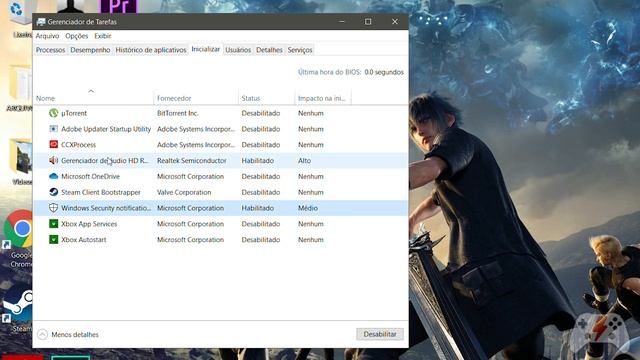This screenshot has height=360, width=640.
Task: Click Realtek Semiconductor vendor cell
Action: pyautogui.click(x=192, y=160)
